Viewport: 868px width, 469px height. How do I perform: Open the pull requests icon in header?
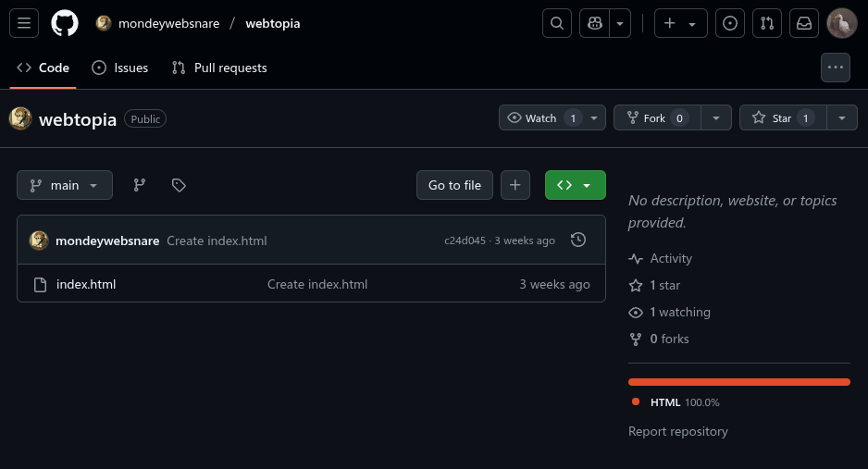pos(767,23)
